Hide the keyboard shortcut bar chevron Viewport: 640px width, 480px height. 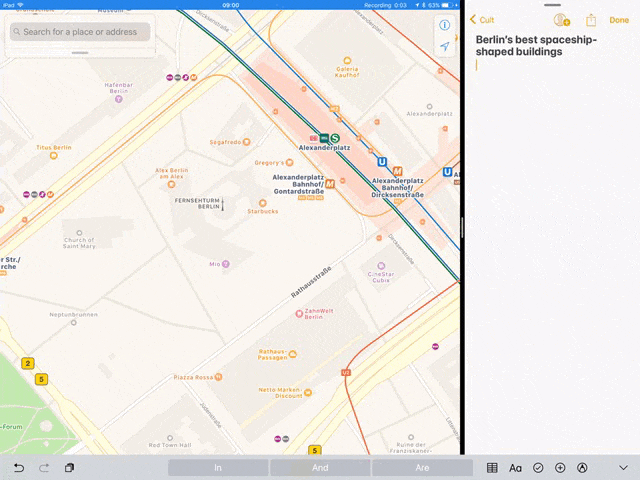[623, 468]
